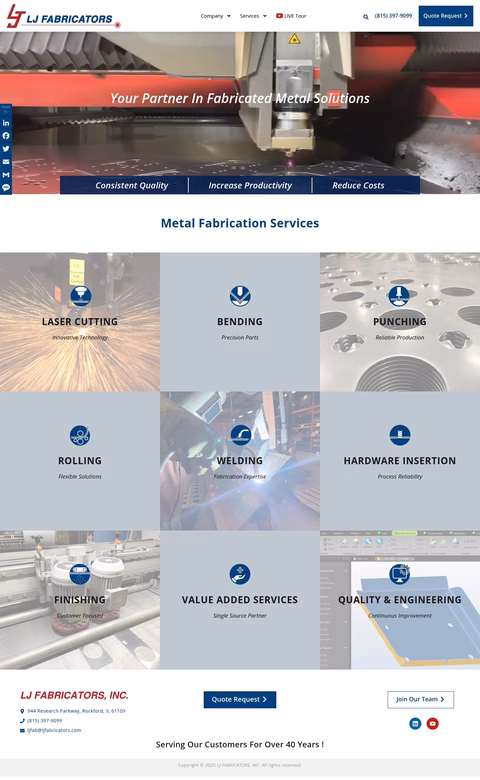
Task: Click the Punching service icon
Action: (399, 296)
